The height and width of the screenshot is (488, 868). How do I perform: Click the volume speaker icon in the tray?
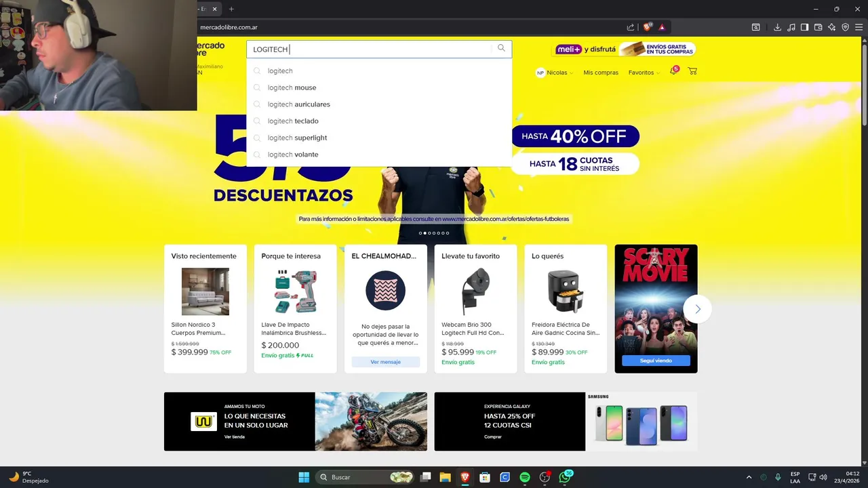click(x=823, y=477)
